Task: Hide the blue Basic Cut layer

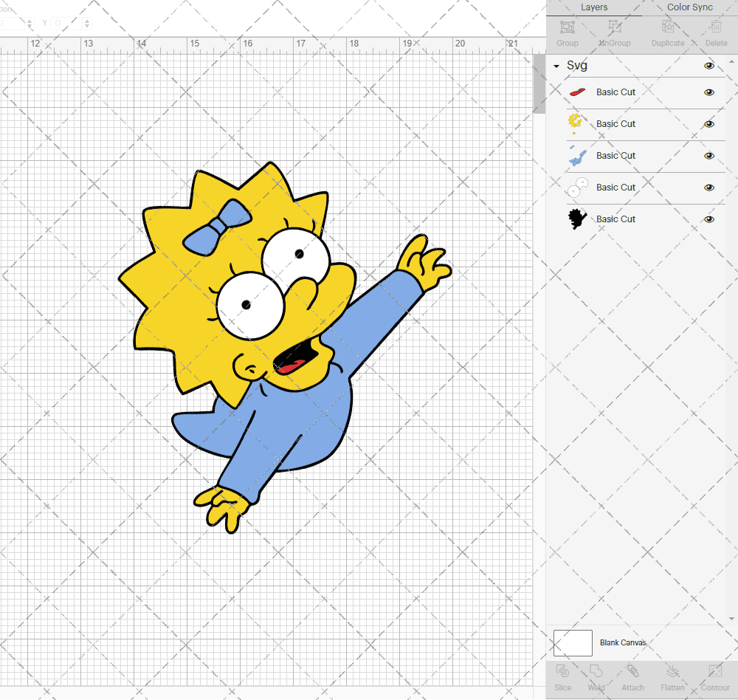Action: point(708,156)
